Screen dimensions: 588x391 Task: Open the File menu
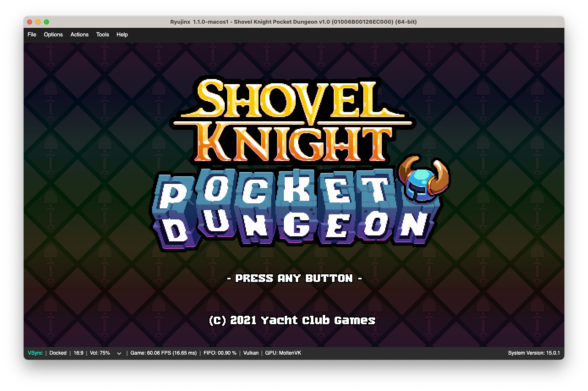(x=32, y=35)
